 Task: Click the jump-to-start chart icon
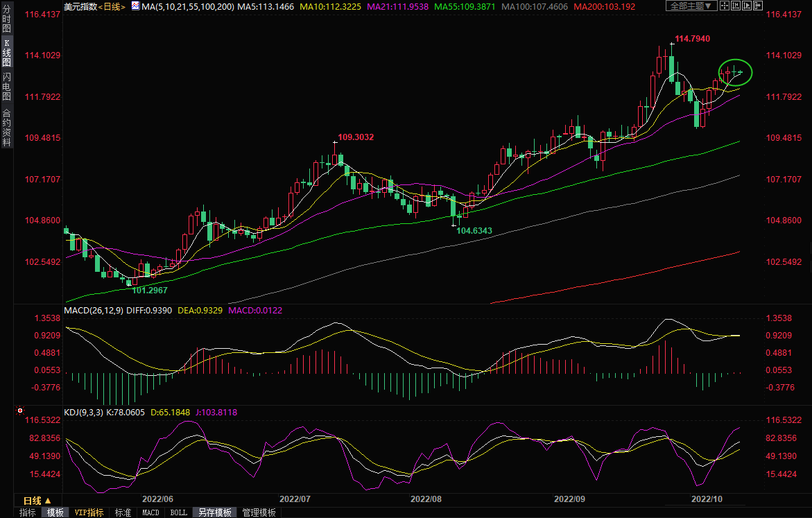click(735, 6)
